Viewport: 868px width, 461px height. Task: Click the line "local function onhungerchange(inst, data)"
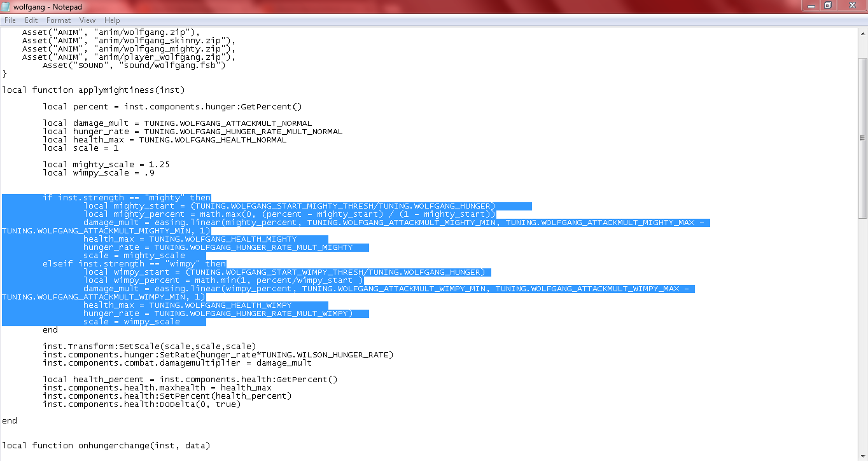click(x=106, y=445)
